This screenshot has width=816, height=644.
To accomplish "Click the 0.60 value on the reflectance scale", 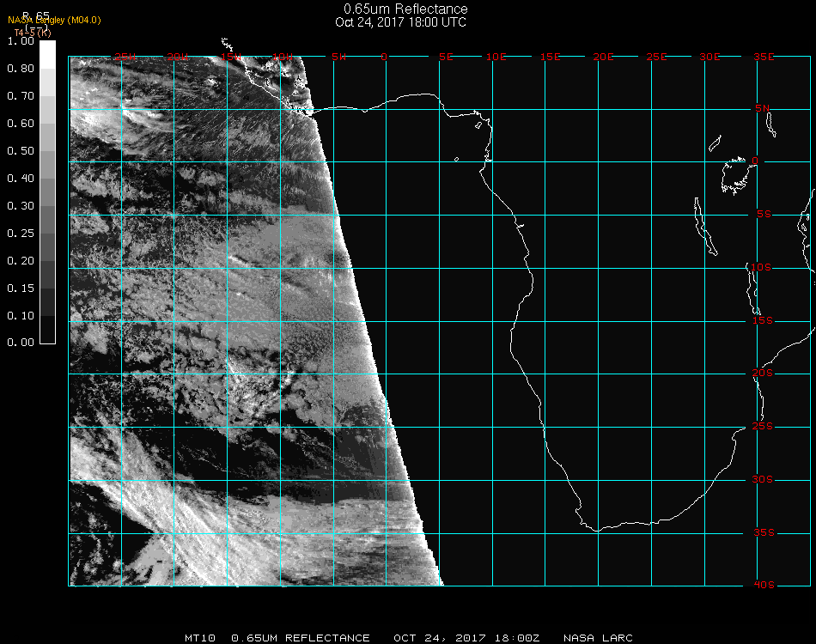I will [21, 124].
